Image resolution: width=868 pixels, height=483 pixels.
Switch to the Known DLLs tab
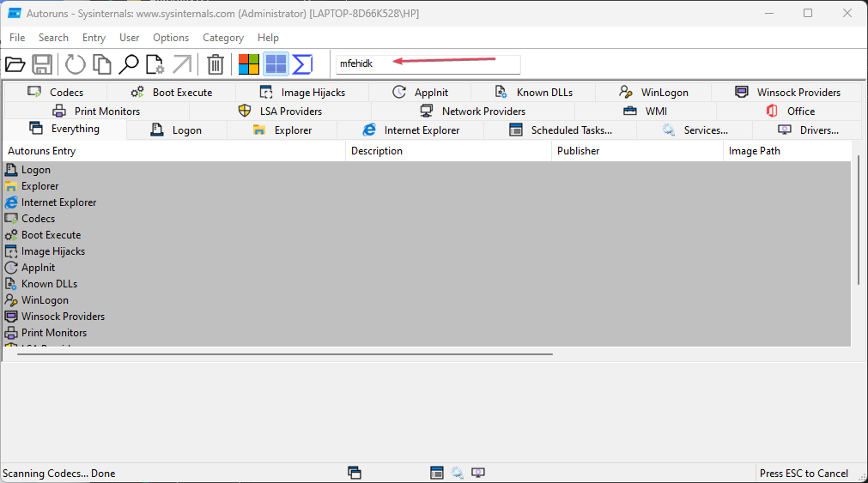click(x=533, y=93)
